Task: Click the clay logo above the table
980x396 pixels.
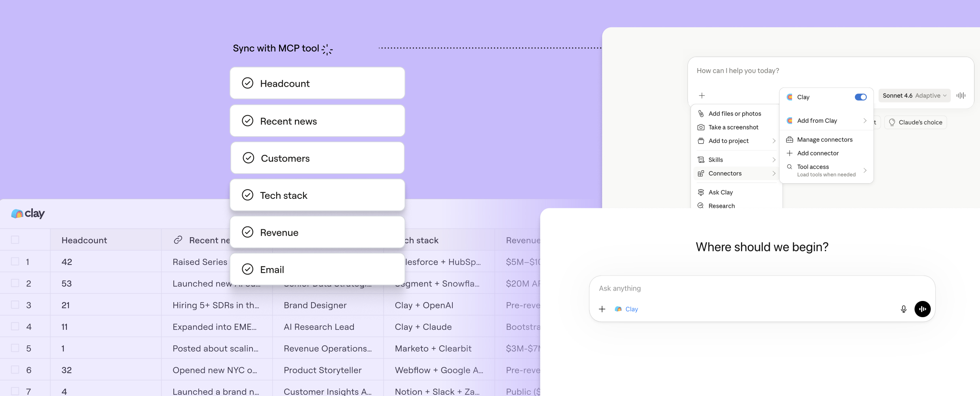Action: pos(28,213)
